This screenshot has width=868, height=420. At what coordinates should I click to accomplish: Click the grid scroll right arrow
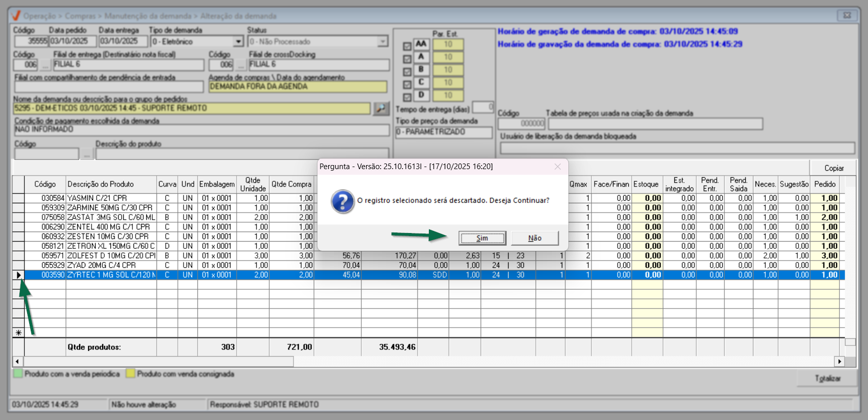pos(839,361)
